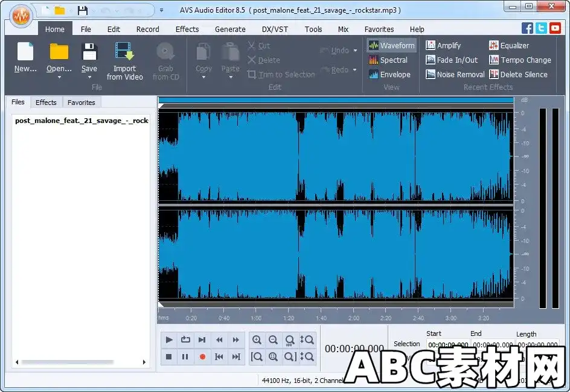Open the Help ribbon tab
Image resolution: width=570 pixels, height=392 pixels.
[x=417, y=29]
